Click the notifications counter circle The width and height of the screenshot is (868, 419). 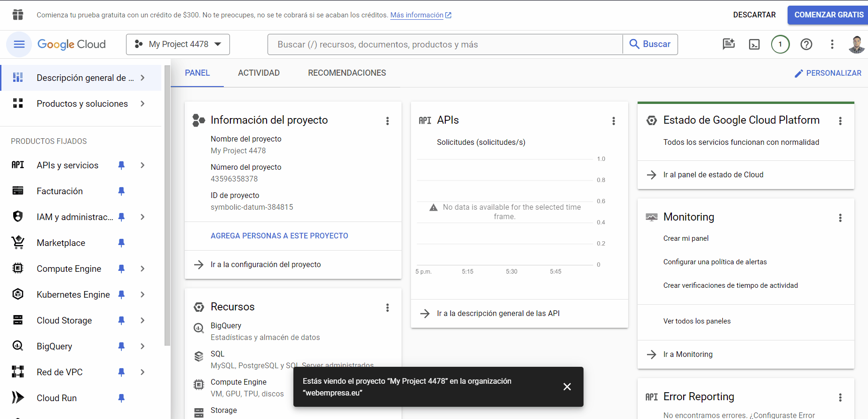[780, 44]
